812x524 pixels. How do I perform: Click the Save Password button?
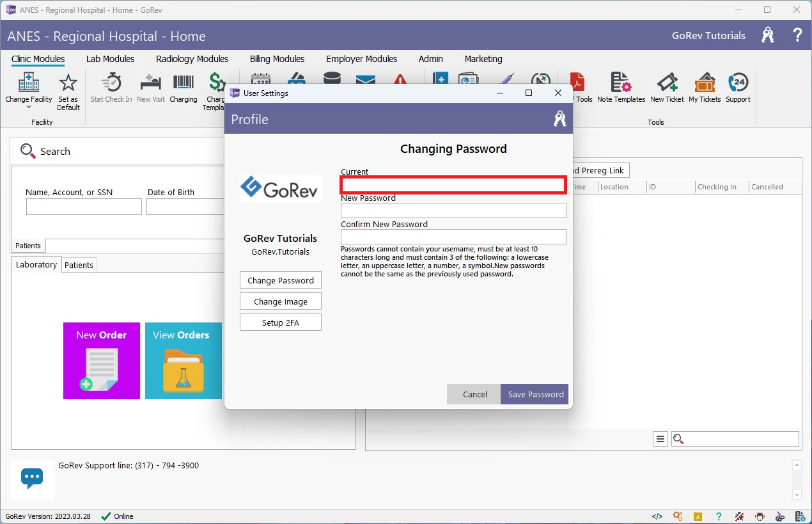(x=536, y=394)
